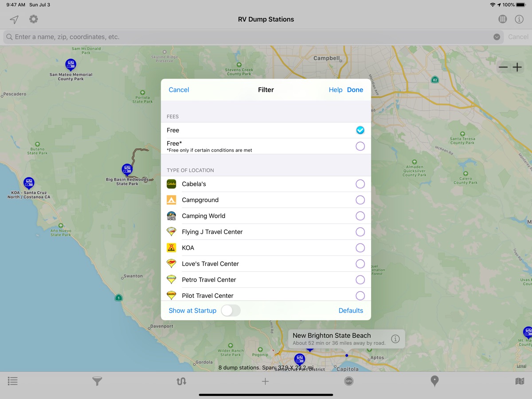This screenshot has width=532, height=399.
Task: Expand the search history dropdown arrow
Action: tap(497, 37)
